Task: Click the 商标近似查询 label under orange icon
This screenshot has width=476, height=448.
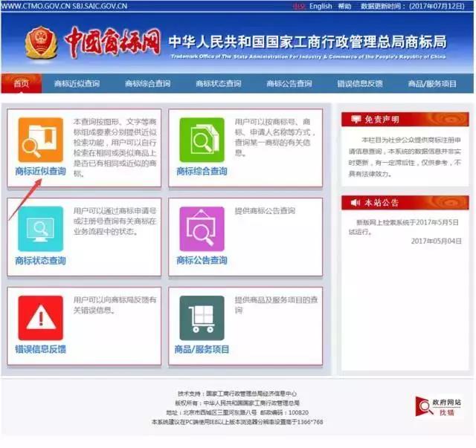Action: point(41,172)
